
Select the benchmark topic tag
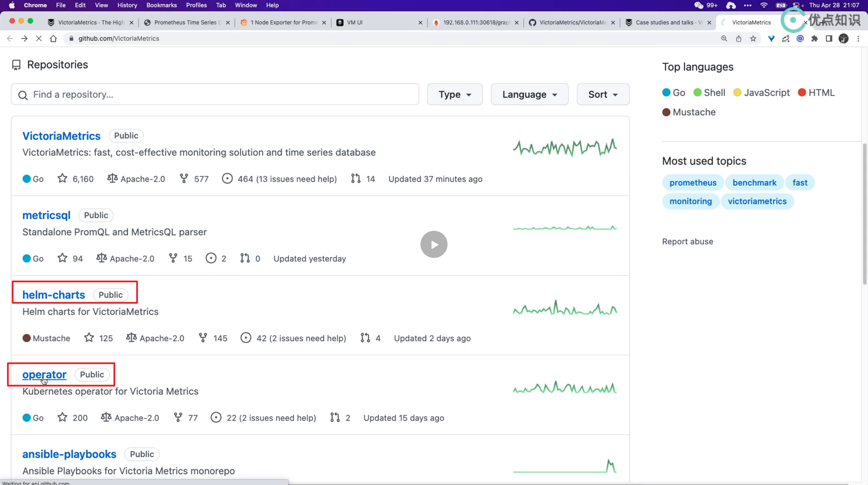pyautogui.click(x=754, y=183)
